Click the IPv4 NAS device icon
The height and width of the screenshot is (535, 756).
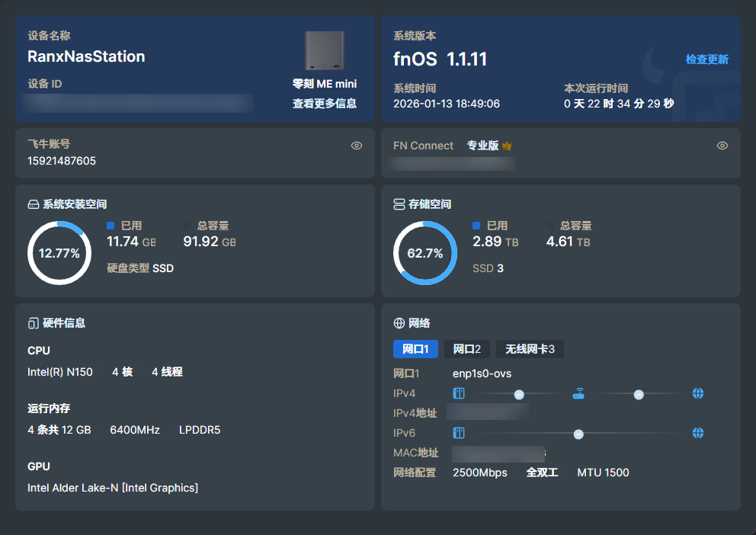click(459, 394)
